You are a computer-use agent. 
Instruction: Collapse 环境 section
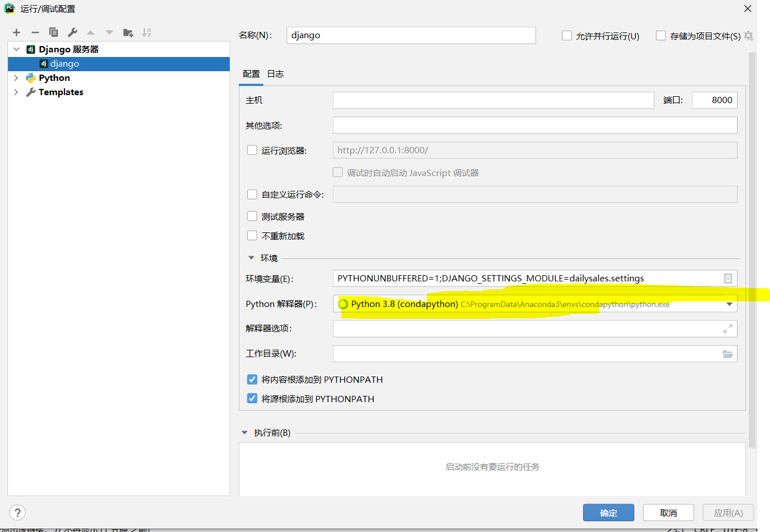click(x=251, y=258)
